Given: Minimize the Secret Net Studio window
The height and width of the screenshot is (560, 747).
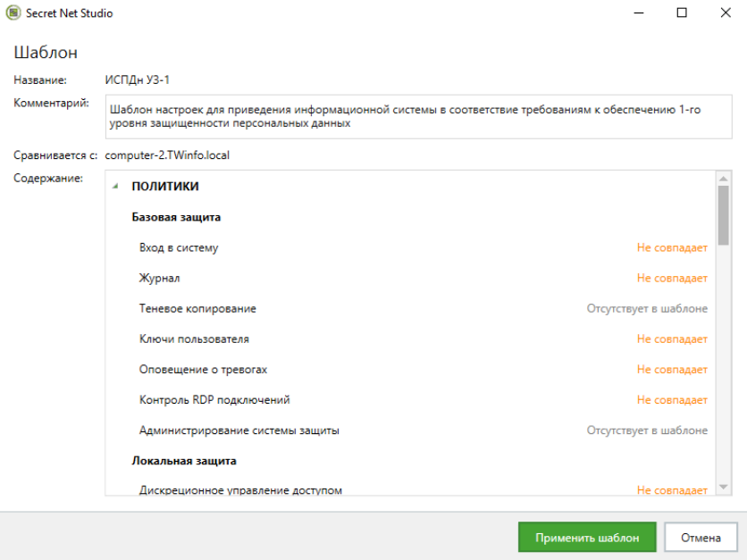Looking at the screenshot, I should pos(638,13).
